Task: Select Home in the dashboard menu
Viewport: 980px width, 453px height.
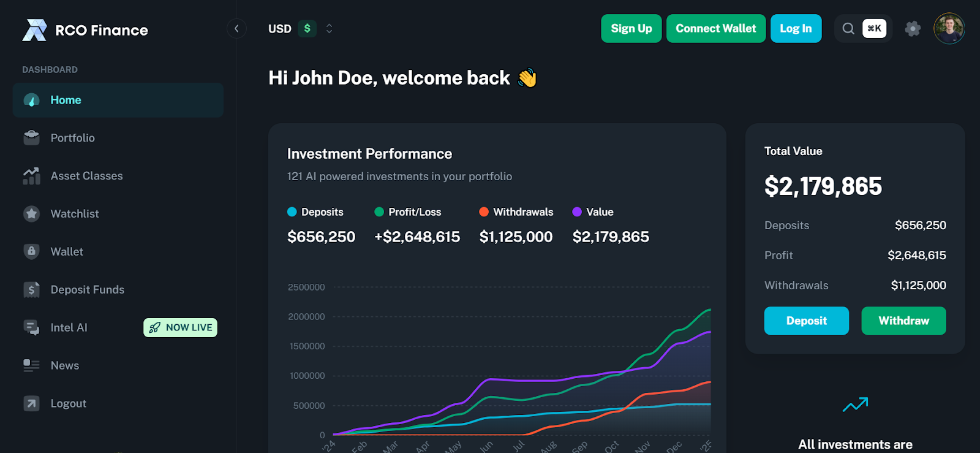Action: [x=66, y=100]
